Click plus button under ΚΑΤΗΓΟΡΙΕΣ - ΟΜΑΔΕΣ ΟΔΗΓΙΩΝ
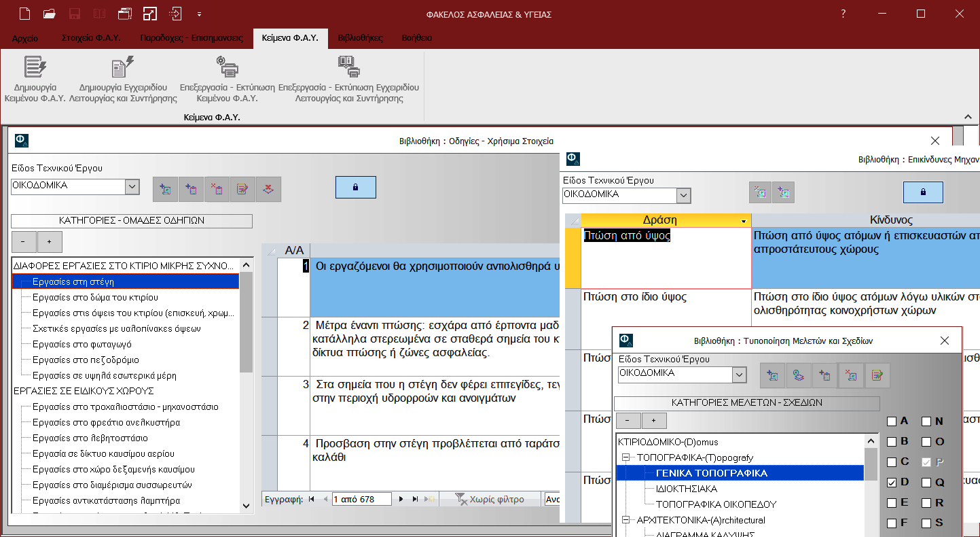 pos(50,241)
